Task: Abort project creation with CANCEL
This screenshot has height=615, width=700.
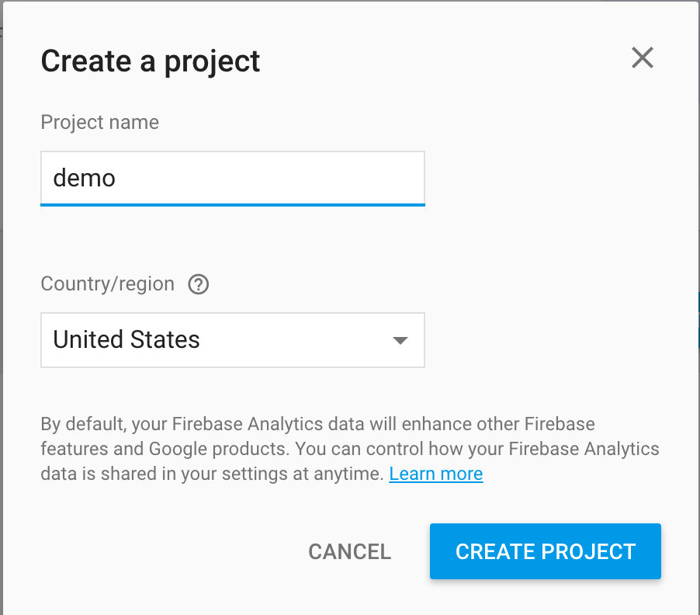Action: pos(349,551)
